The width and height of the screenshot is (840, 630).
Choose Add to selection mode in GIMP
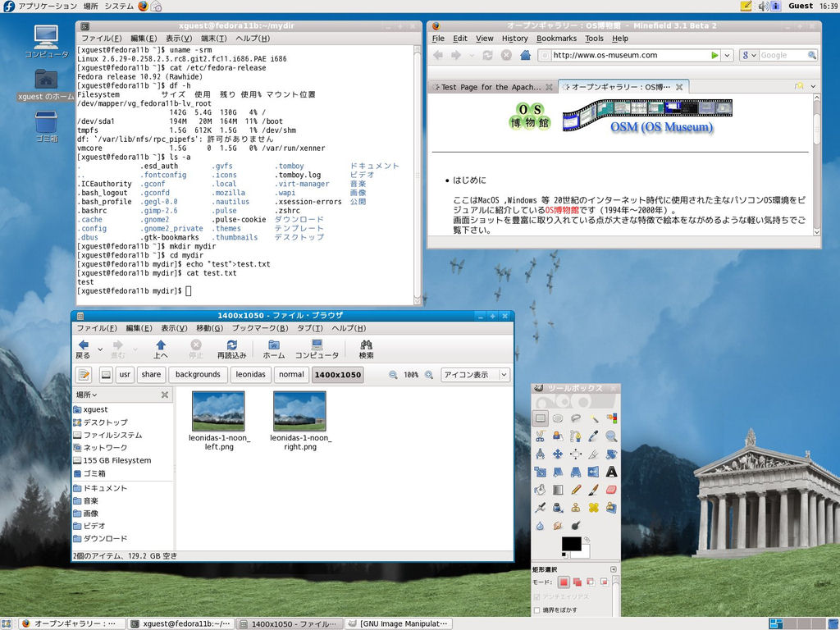pos(577,582)
